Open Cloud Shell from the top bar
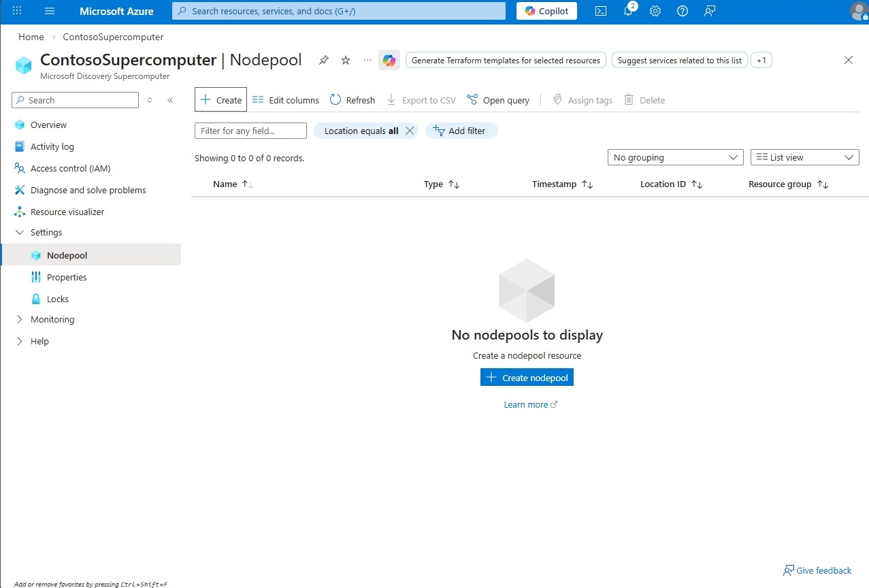 tap(601, 11)
